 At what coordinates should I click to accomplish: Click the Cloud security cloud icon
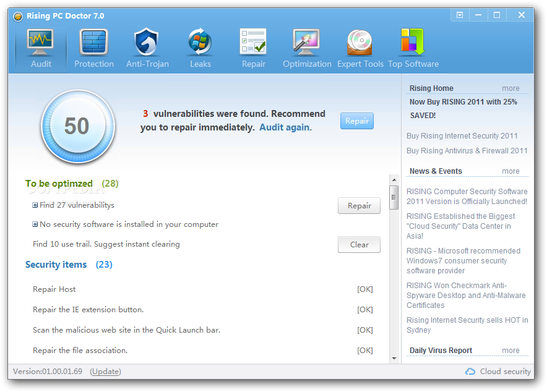click(x=470, y=372)
